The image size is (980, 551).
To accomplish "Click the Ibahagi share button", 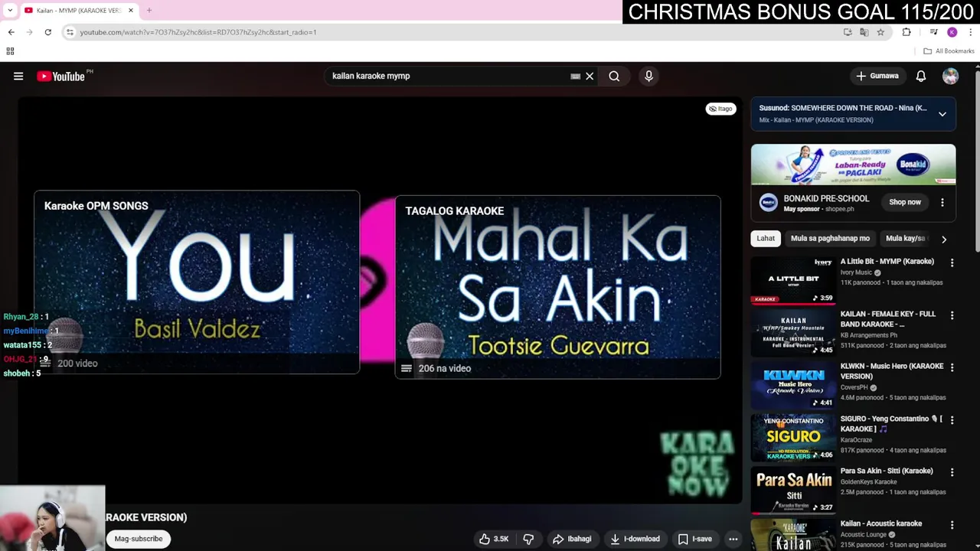I will [572, 539].
